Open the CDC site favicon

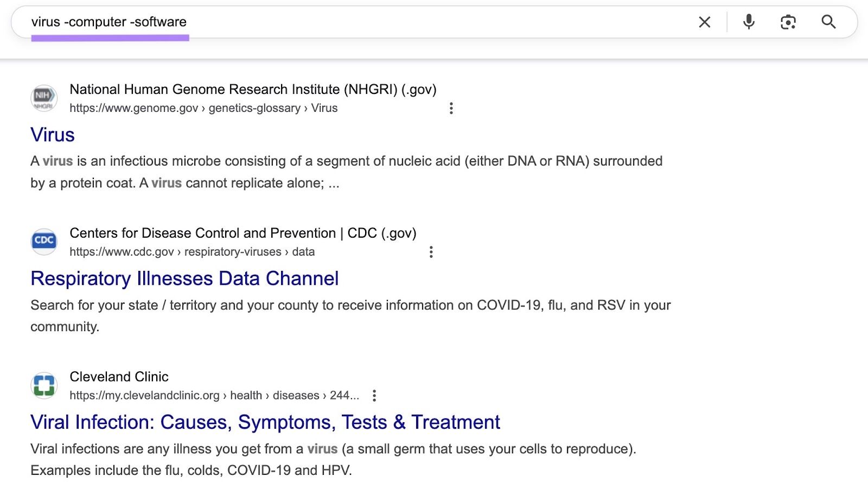pyautogui.click(x=44, y=241)
